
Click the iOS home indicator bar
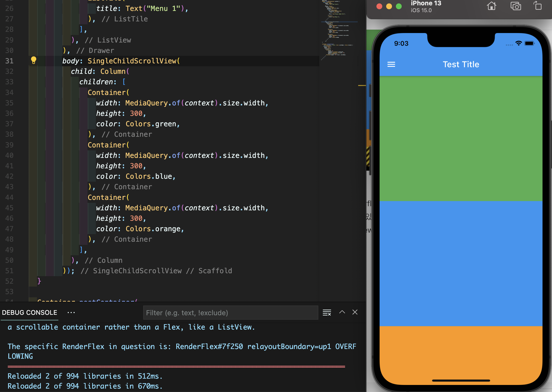pyautogui.click(x=461, y=381)
